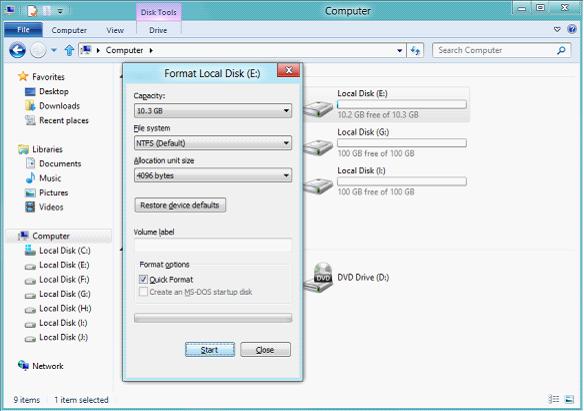
Task: Click the Volume label text field
Action: (213, 246)
